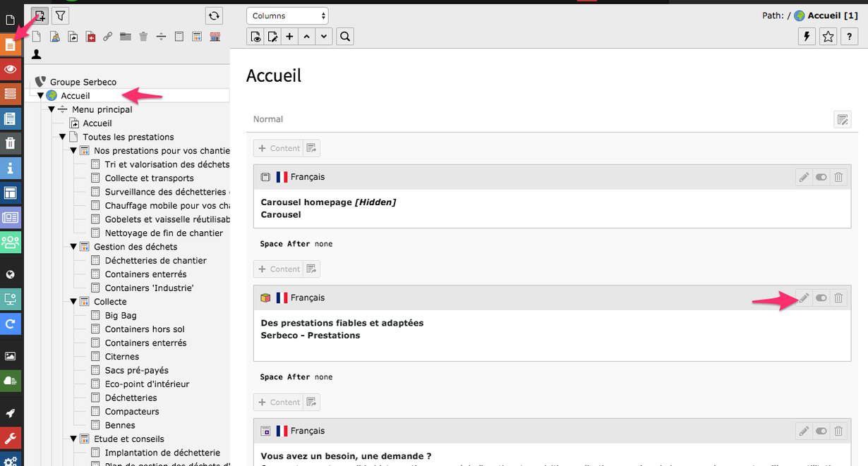
Task: Click the page tree filter funnel icon
Action: 61,16
